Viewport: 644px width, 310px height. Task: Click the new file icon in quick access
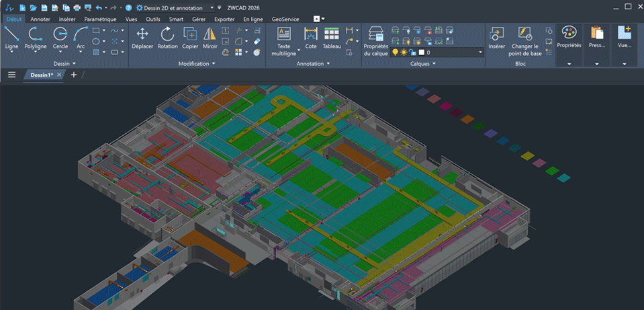(x=23, y=8)
